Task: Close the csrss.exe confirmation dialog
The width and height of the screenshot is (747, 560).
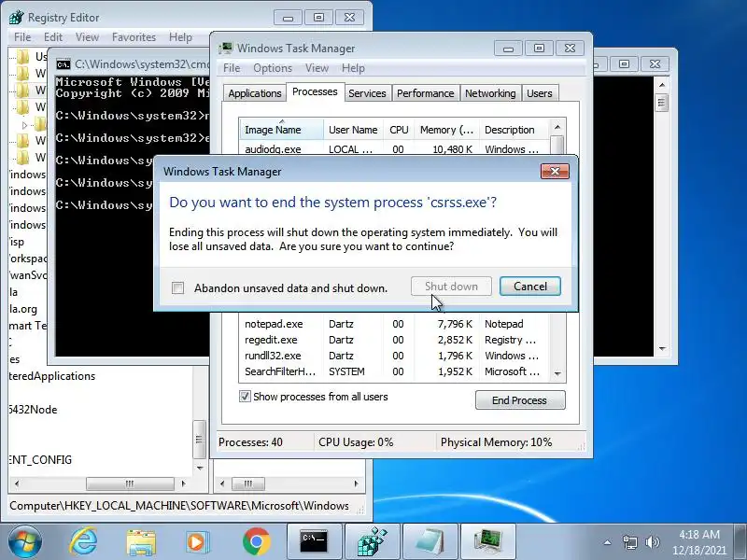Action: click(x=555, y=172)
